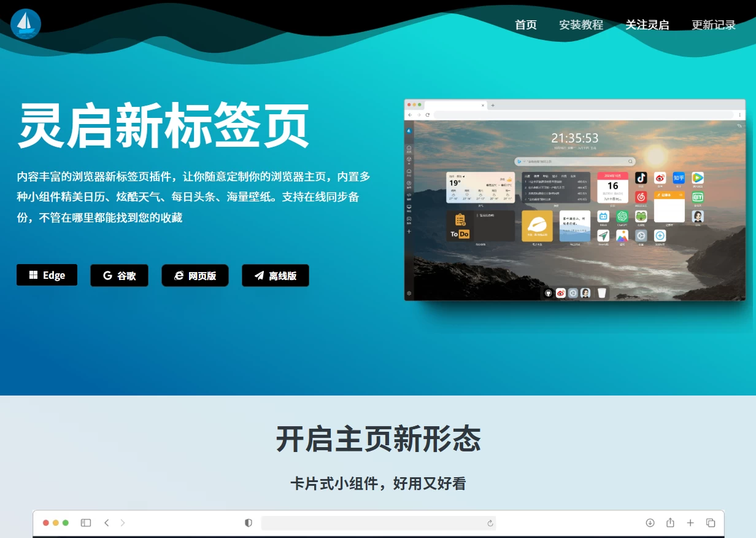Click the 谷歌 download button
Image resolution: width=756 pixels, height=538 pixels.
[119, 275]
